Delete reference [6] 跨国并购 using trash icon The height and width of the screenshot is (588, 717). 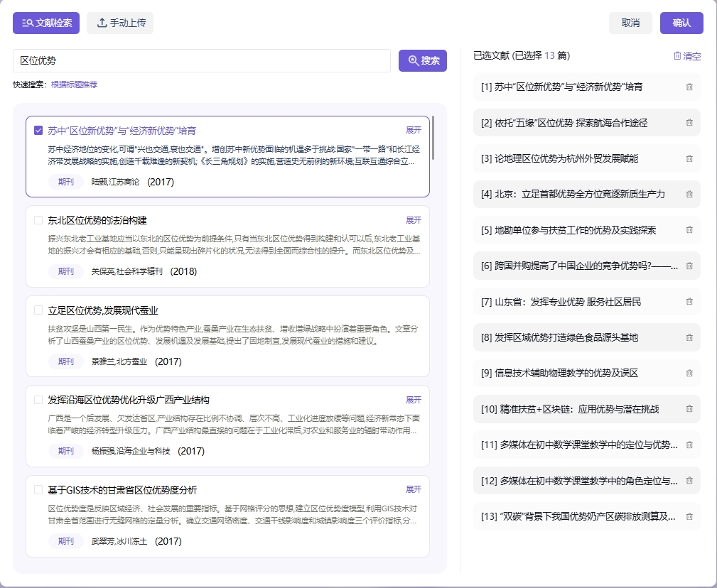point(689,266)
